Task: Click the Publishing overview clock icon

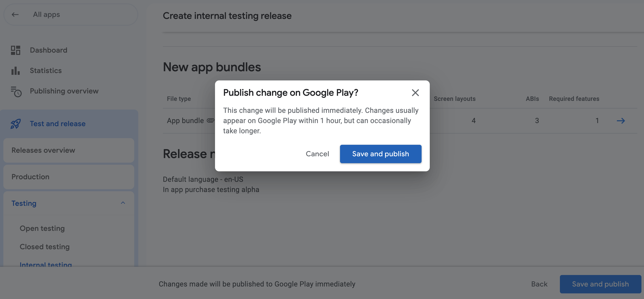Action: (16, 91)
